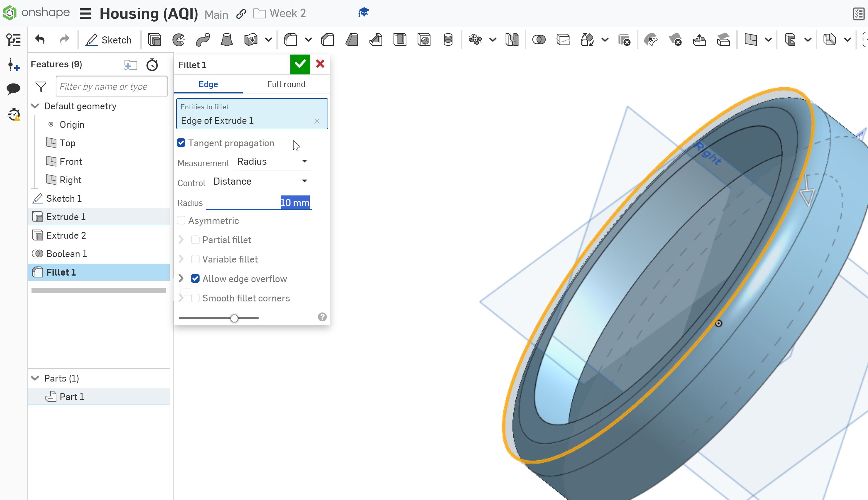Open the Control Distance dropdown

pyautogui.click(x=260, y=181)
